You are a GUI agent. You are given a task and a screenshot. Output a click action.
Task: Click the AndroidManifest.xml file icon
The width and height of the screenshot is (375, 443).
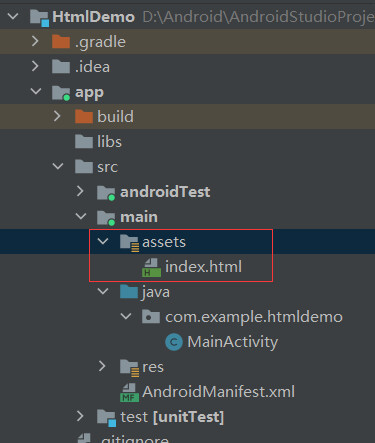[x=129, y=392]
